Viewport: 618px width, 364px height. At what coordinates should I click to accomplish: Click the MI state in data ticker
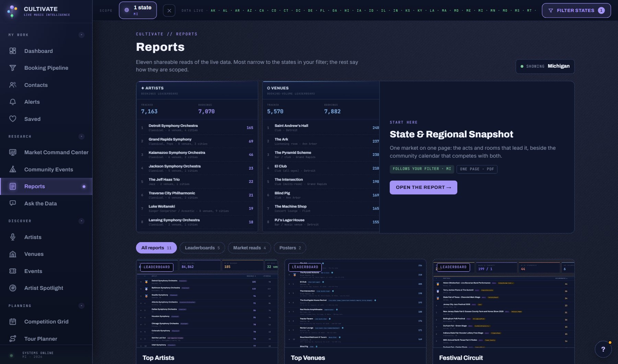coord(481,11)
